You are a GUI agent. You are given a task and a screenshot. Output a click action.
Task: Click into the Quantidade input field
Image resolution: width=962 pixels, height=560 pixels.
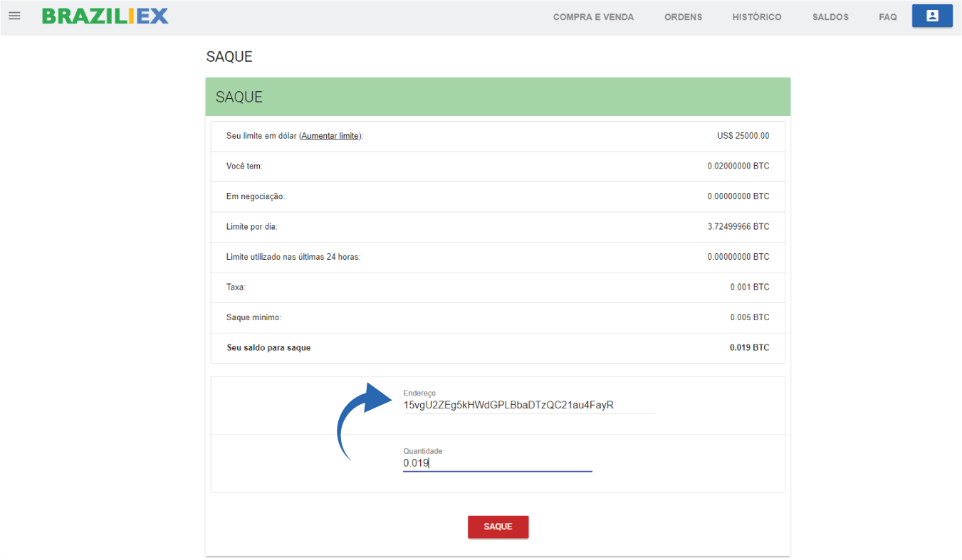[497, 463]
